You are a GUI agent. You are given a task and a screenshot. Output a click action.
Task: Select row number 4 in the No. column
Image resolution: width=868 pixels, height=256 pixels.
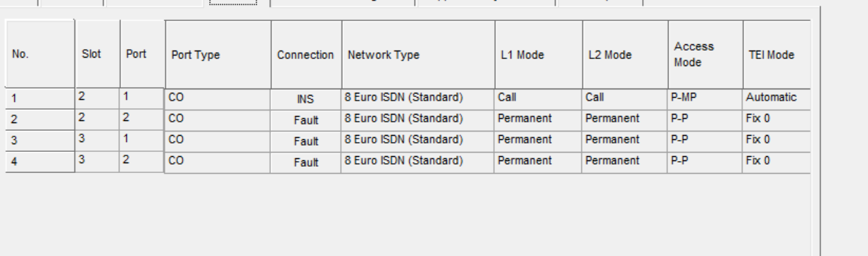(39, 162)
